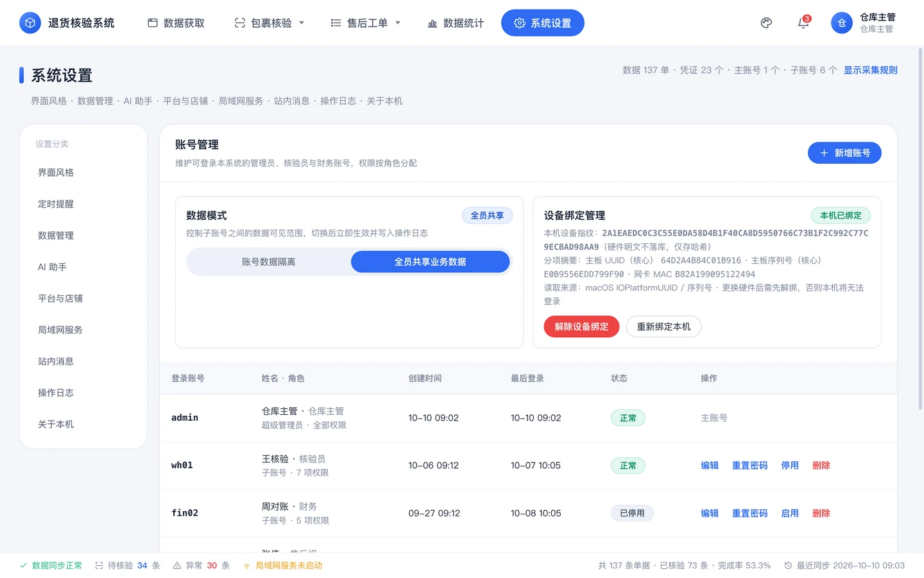Open 界面风格 in settings sidebar
The image size is (924, 578).
[x=83, y=173]
